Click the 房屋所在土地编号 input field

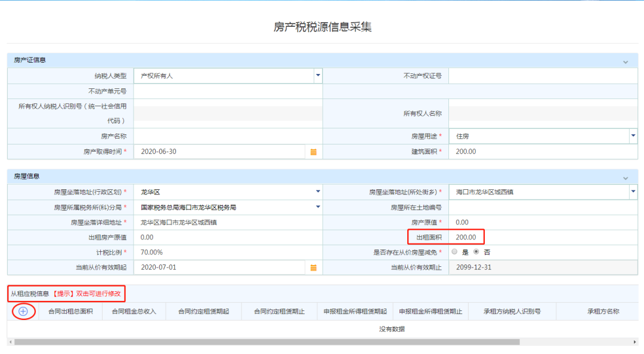point(543,208)
